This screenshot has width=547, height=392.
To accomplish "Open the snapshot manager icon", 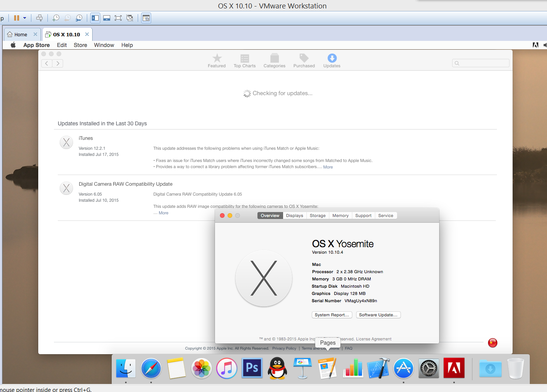I will 79,18.
